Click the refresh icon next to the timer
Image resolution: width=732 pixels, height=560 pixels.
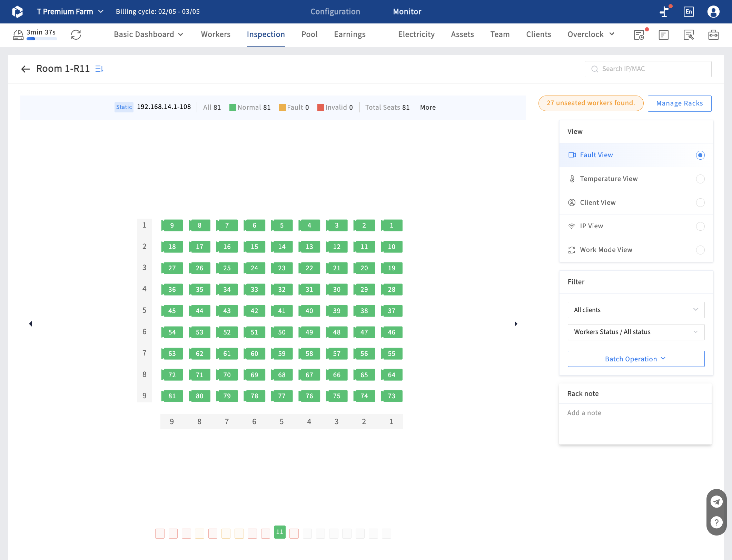(x=76, y=35)
